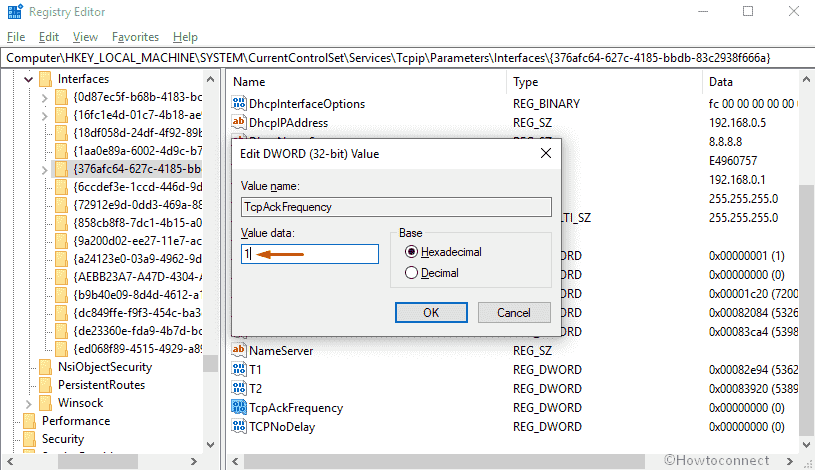The width and height of the screenshot is (815, 470).
Task: Click the 192.168.0.5 data cell
Action: pos(737,123)
